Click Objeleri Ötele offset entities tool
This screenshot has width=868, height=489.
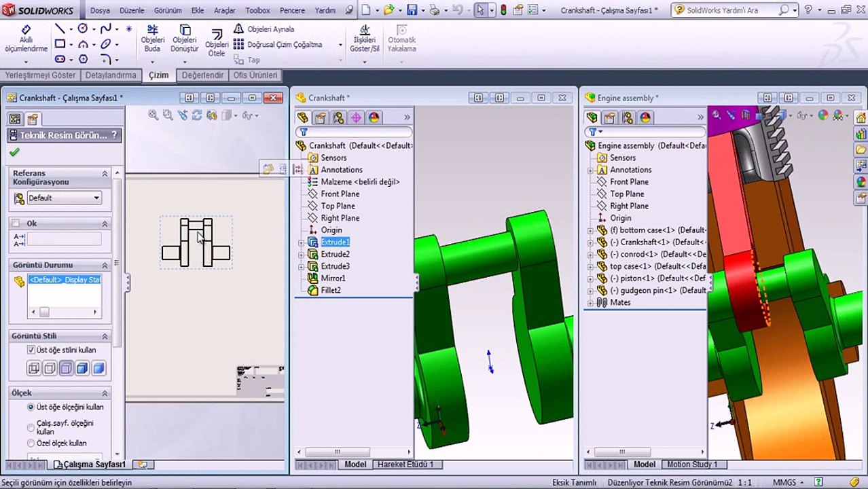pos(217,42)
